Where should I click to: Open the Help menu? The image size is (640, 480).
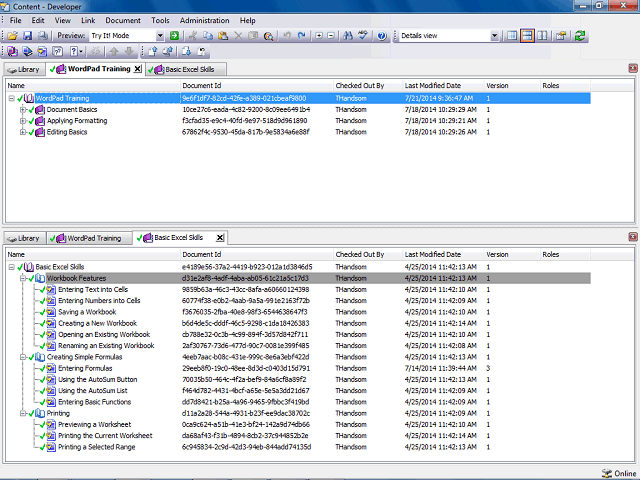click(247, 20)
